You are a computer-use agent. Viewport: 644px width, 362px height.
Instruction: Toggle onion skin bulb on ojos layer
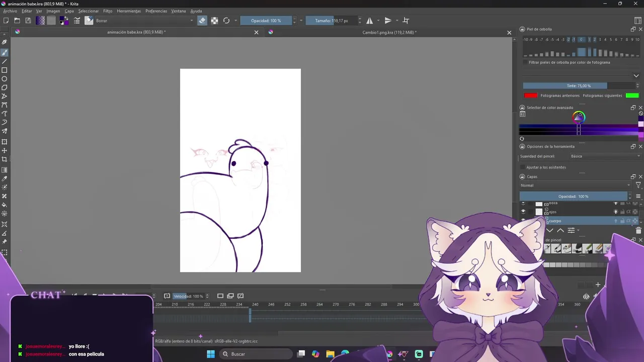(615, 212)
